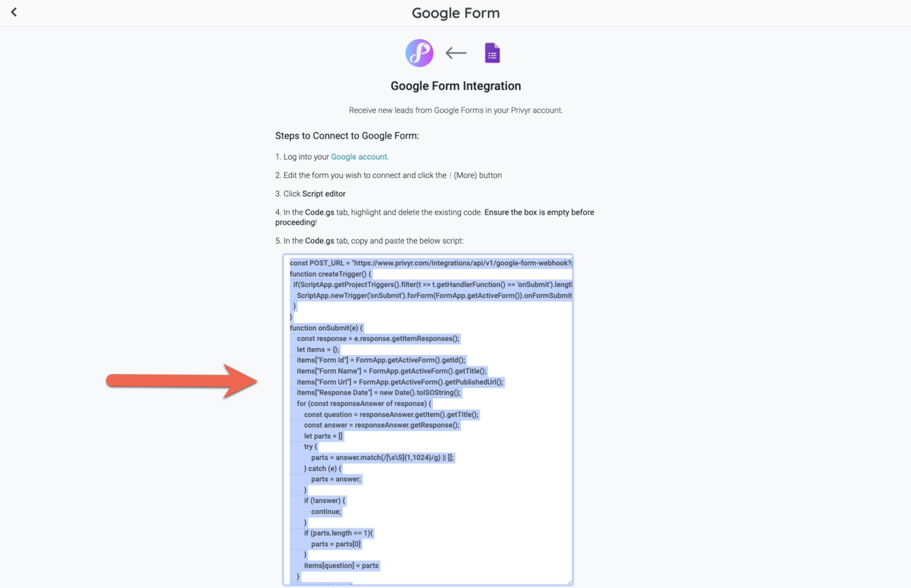Screen dimensions: 911x588
Task: Click the bold Code.gs text in step 4
Action: (x=319, y=212)
